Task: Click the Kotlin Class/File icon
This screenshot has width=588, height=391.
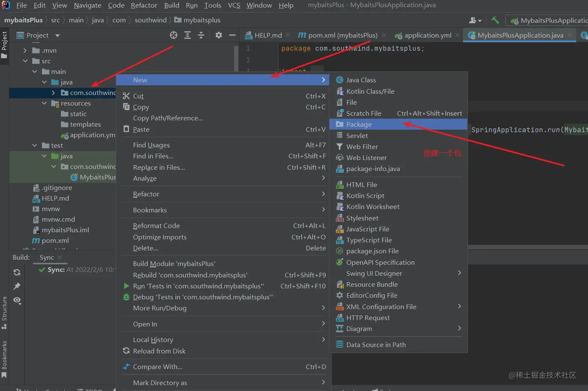Action: pyautogui.click(x=339, y=91)
